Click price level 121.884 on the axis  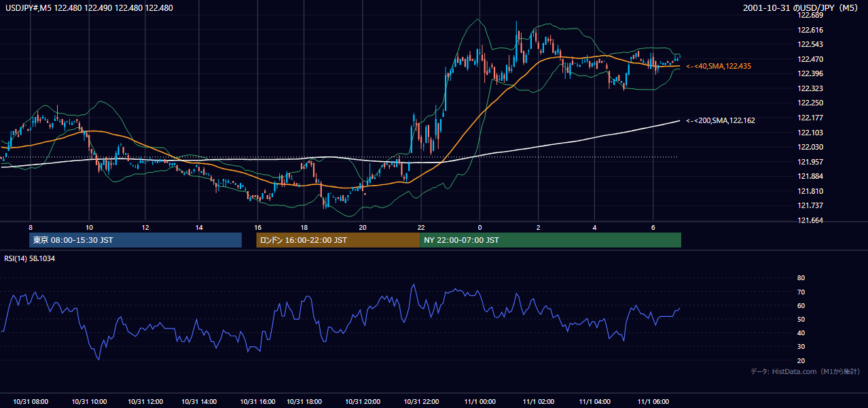point(811,177)
